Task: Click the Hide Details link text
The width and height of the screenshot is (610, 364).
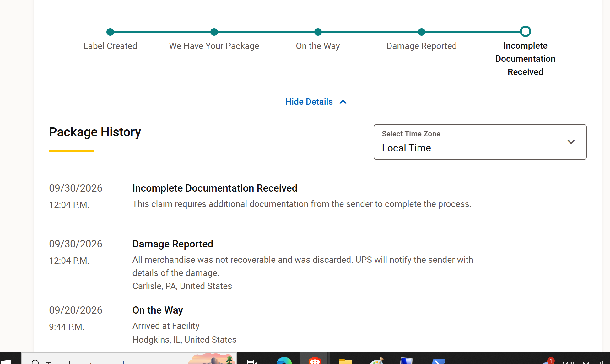Action: coord(309,102)
